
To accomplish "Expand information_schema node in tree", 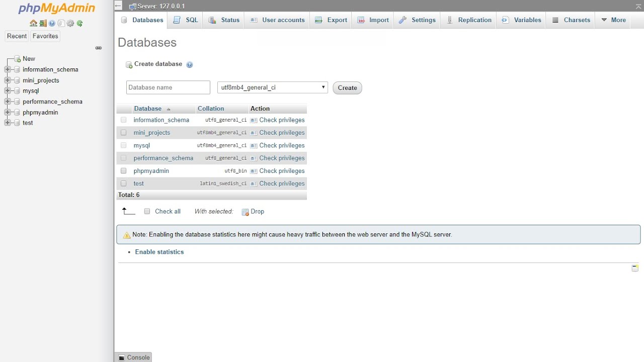I will pyautogui.click(x=8, y=69).
